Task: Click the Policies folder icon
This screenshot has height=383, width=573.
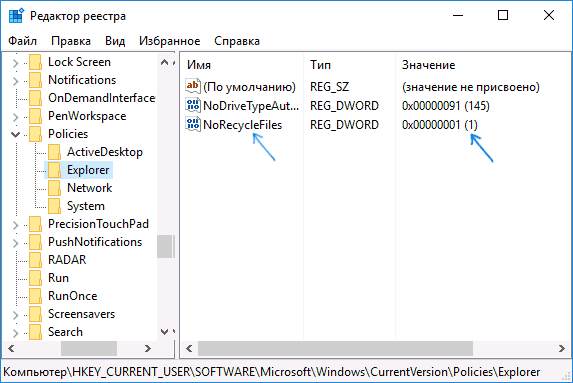Action: coord(35,134)
